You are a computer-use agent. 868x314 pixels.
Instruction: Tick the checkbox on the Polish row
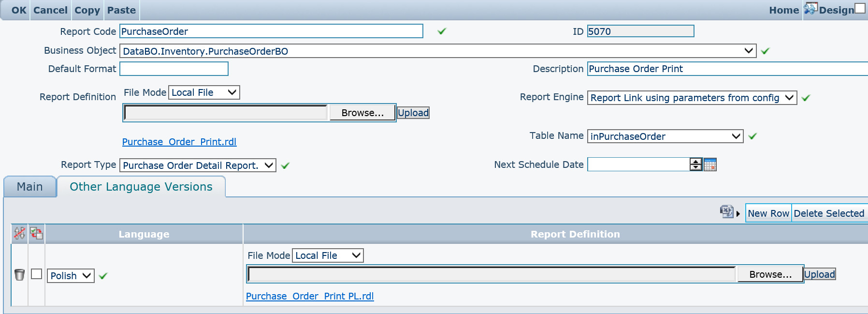pos(36,274)
